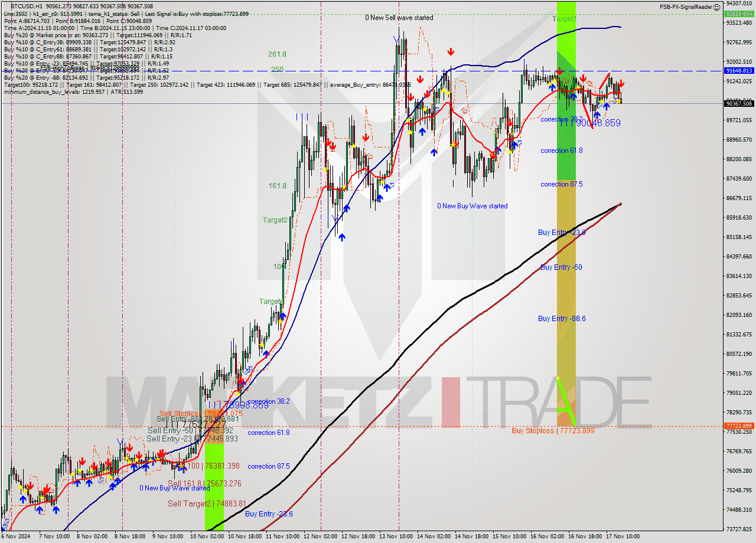Click the 'Time A:2024.11.15 01:00:00' info text

tap(39, 28)
